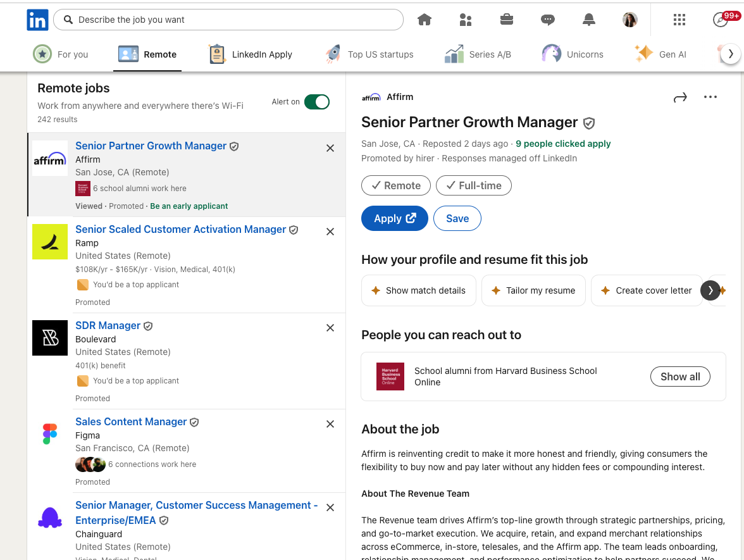
Task: Click the Harvard Business School Online logo
Action: tap(390, 376)
